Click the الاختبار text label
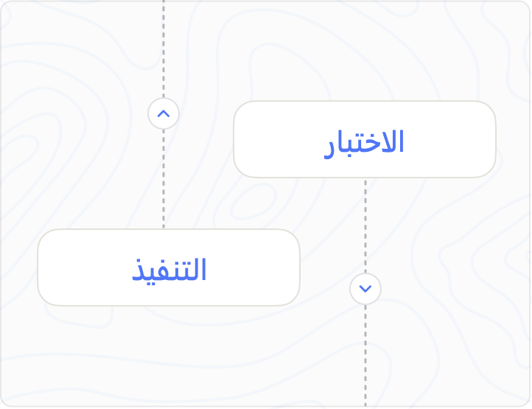The image size is (532, 409). coord(365,141)
